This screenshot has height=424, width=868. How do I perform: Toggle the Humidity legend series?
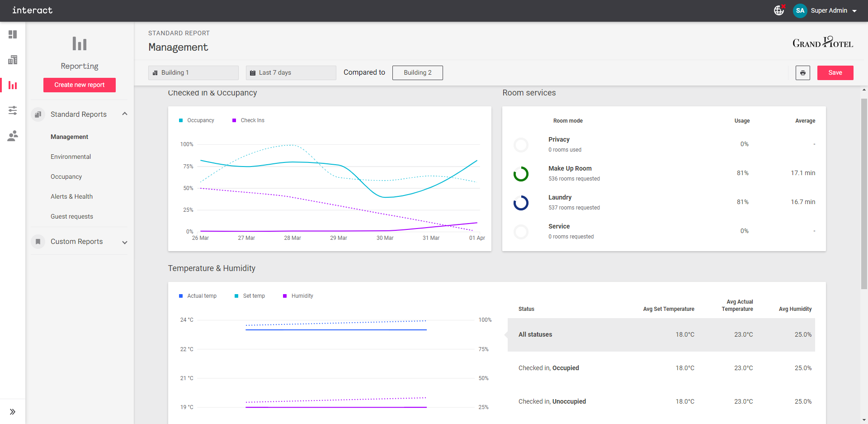click(298, 296)
